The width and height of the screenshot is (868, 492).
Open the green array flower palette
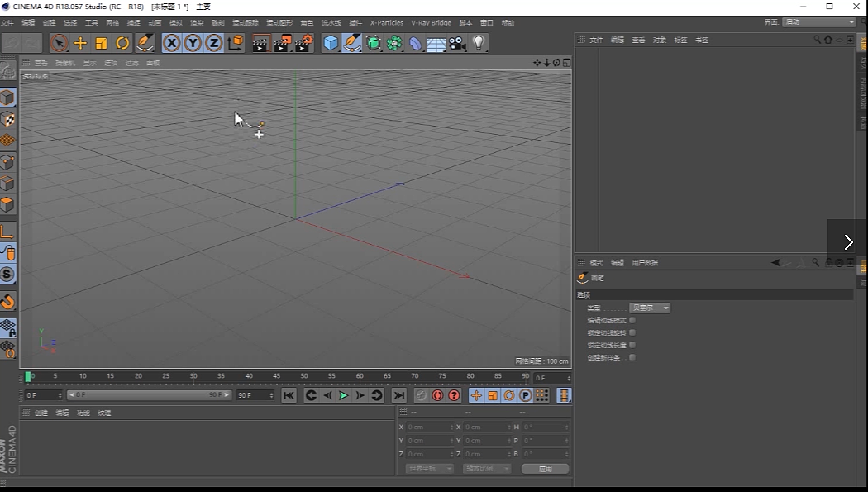pyautogui.click(x=394, y=43)
